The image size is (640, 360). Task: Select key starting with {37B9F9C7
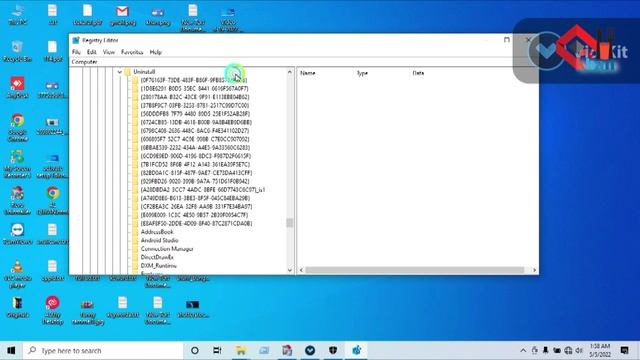click(x=195, y=105)
